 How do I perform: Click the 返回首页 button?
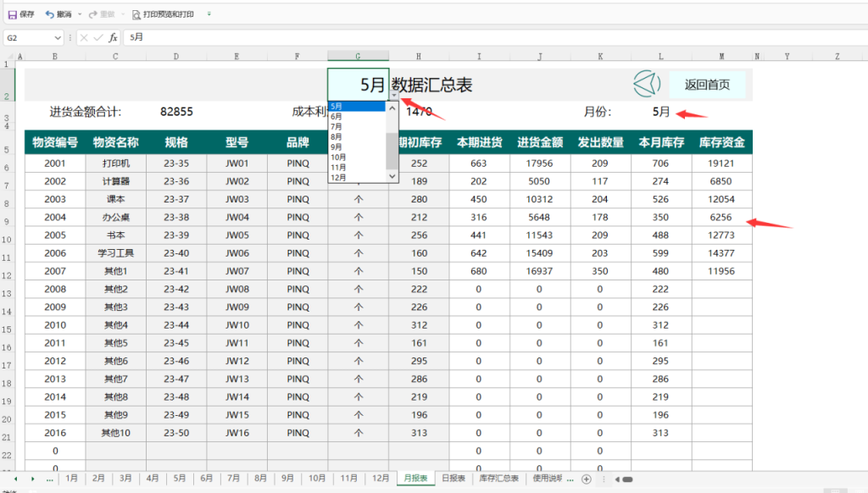(707, 85)
